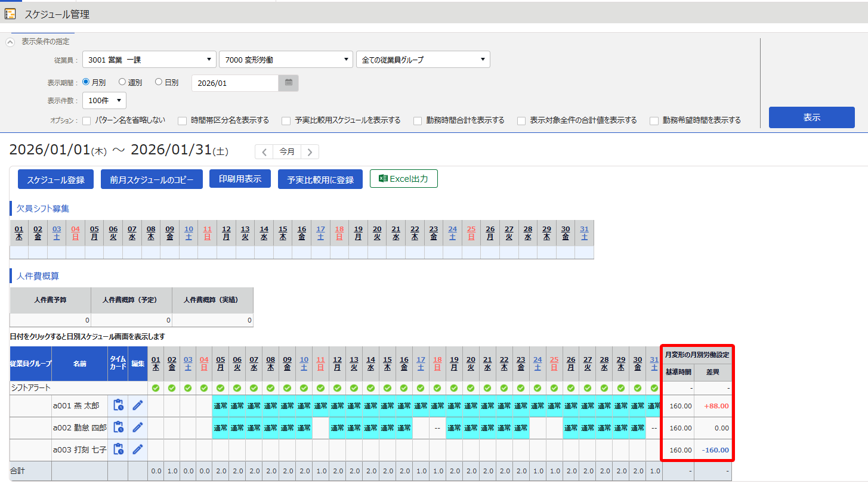Click Excel出力 button
Screen dimensions: 868x493
pos(404,179)
